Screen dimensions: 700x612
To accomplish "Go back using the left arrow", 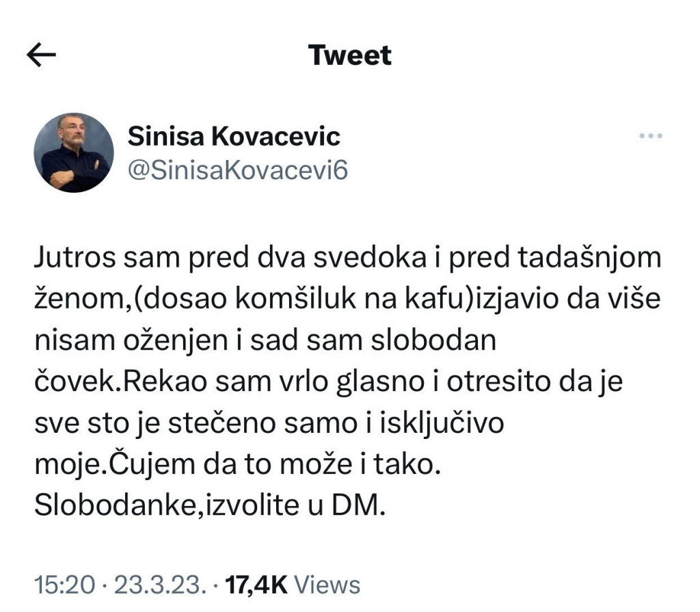I will coord(40,55).
